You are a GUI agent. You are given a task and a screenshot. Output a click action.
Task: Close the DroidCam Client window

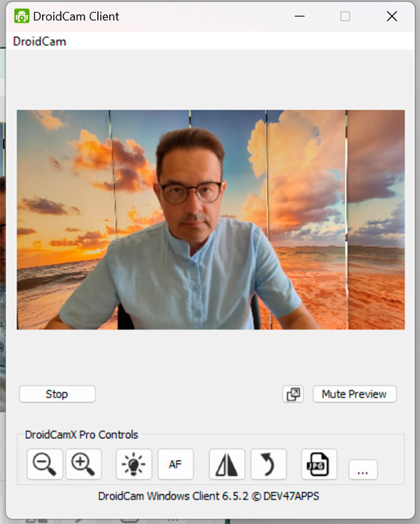click(391, 16)
